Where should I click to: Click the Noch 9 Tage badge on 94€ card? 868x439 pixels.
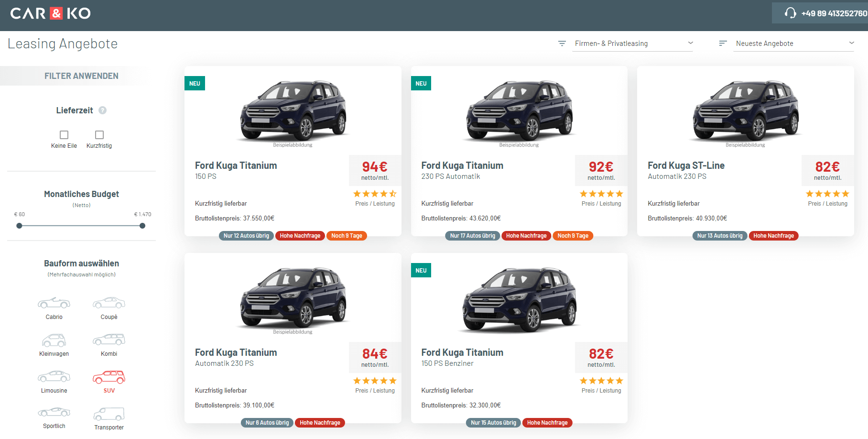point(347,236)
